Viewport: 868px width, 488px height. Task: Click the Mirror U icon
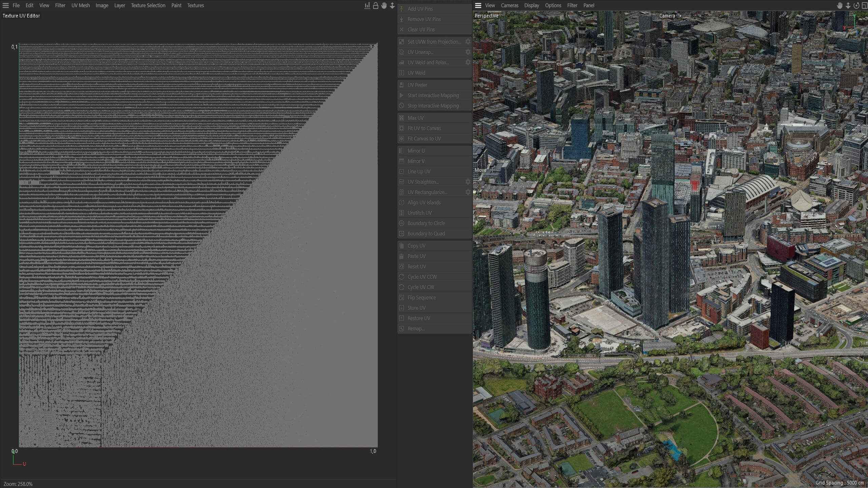[401, 151]
